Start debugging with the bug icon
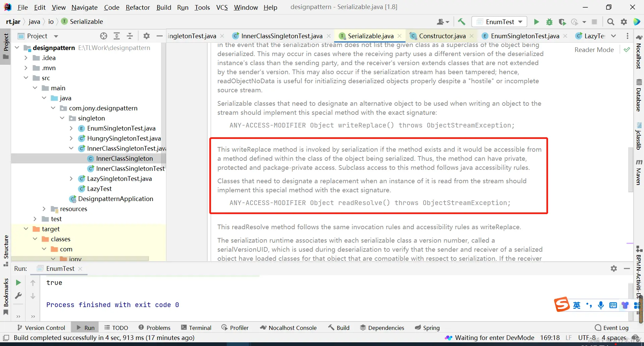The width and height of the screenshot is (644, 346). [549, 22]
